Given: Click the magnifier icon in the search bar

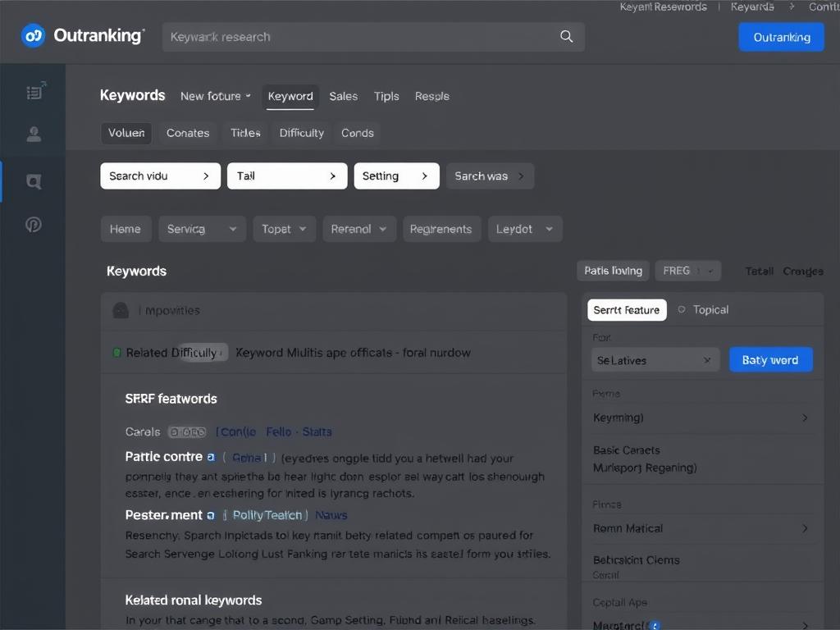Looking at the screenshot, I should coord(565,36).
